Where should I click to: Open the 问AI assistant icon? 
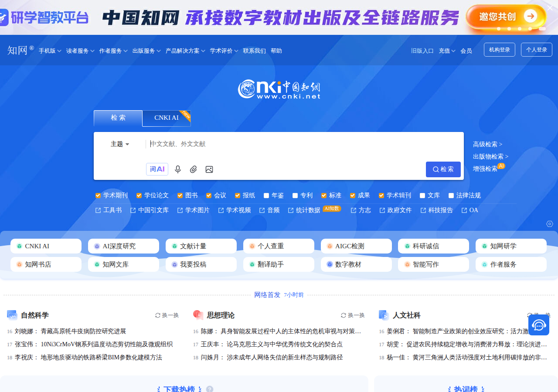[157, 169]
